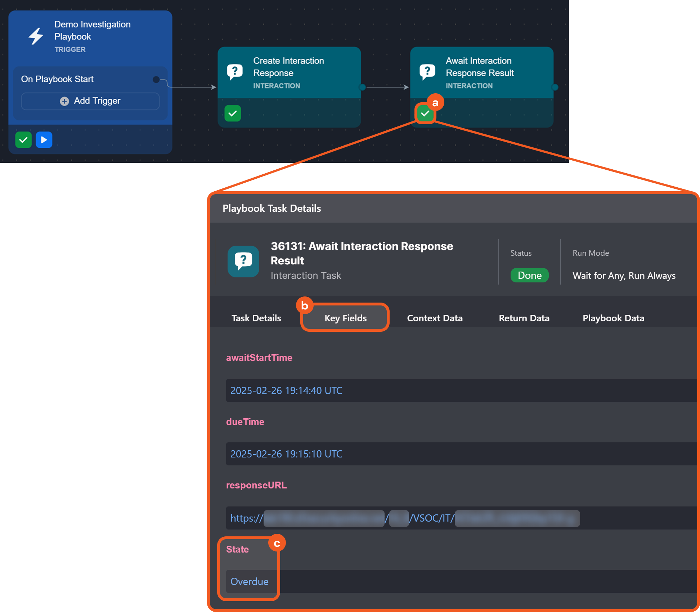Click the green Done status badge
This screenshot has height=612, width=700.
tap(529, 275)
